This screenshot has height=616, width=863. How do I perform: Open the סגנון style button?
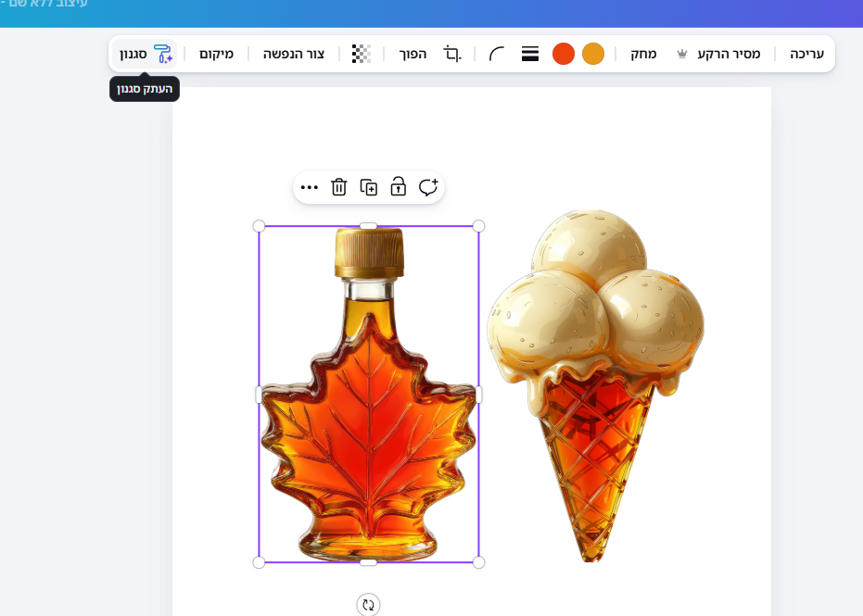click(145, 54)
